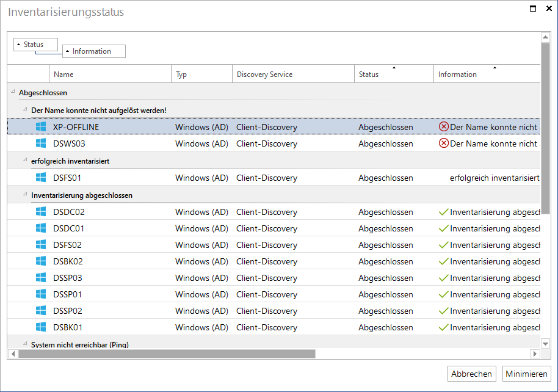Collapse 'System nicht erreichbar (Ping)' group
This screenshot has height=392, width=558.
click(x=25, y=344)
